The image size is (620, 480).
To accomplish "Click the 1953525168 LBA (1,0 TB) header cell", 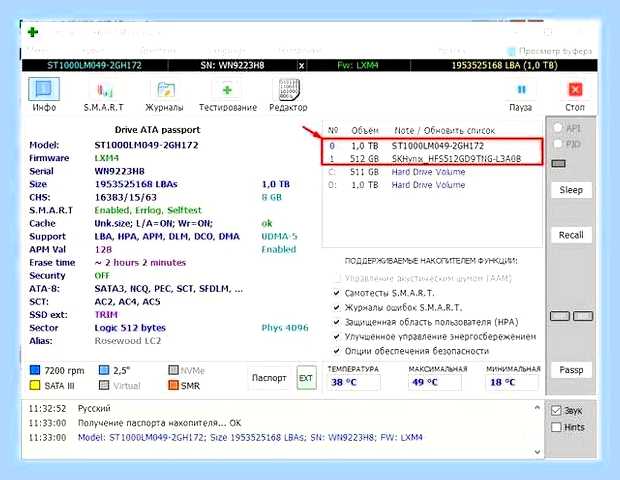I will click(505, 65).
